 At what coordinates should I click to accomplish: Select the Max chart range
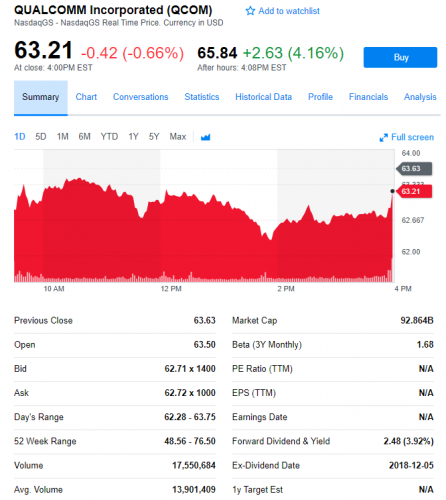[x=178, y=137]
